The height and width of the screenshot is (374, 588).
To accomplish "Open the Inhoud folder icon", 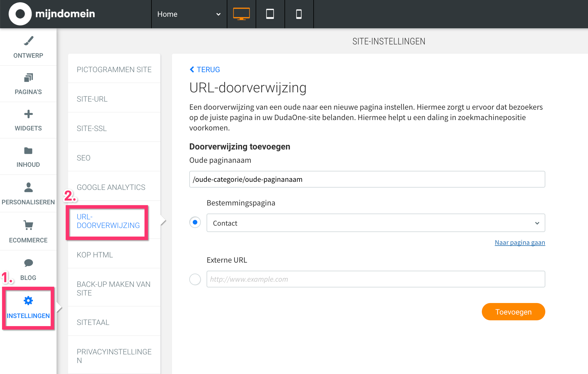I will [28, 151].
